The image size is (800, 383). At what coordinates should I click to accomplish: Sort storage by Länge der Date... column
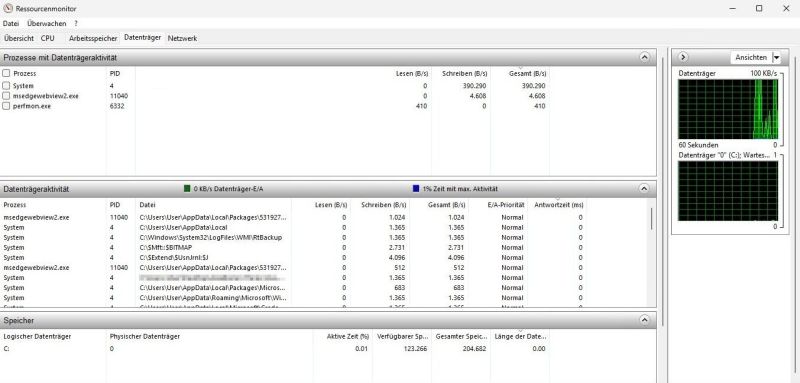[x=520, y=337]
